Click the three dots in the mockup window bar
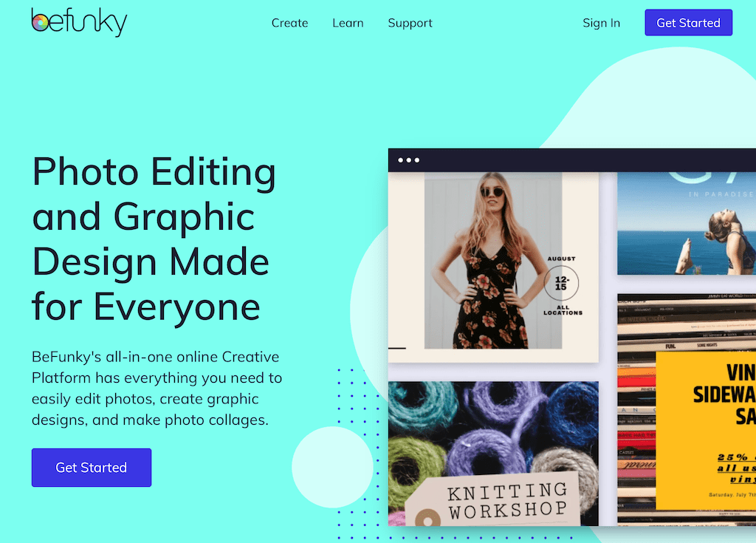This screenshot has height=543, width=756. (x=408, y=160)
